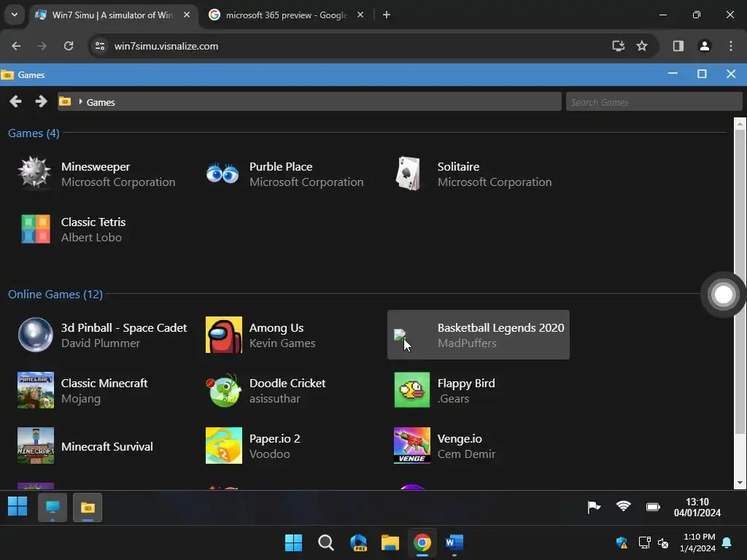
Task: Open the Chrome profile menu
Action: 705,46
